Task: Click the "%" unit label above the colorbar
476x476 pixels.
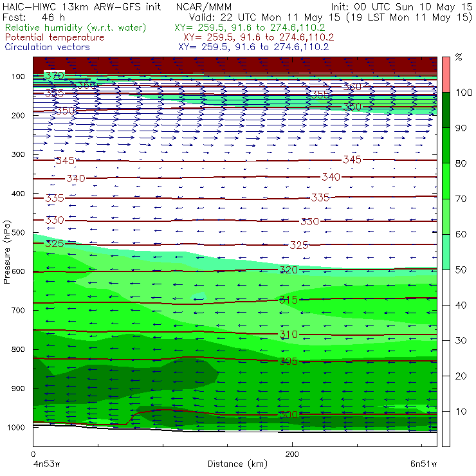Action: coord(459,57)
